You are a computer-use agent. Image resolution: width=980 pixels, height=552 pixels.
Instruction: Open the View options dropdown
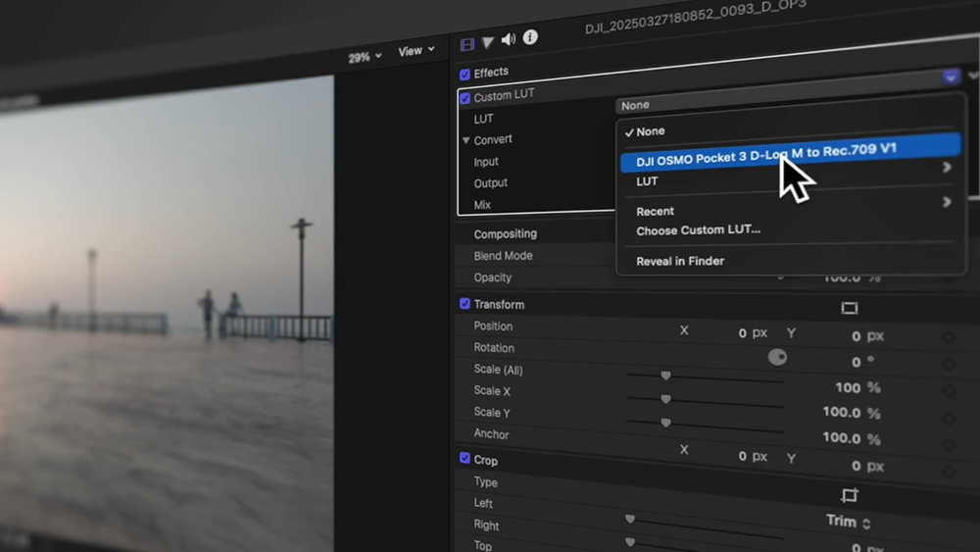tap(416, 51)
